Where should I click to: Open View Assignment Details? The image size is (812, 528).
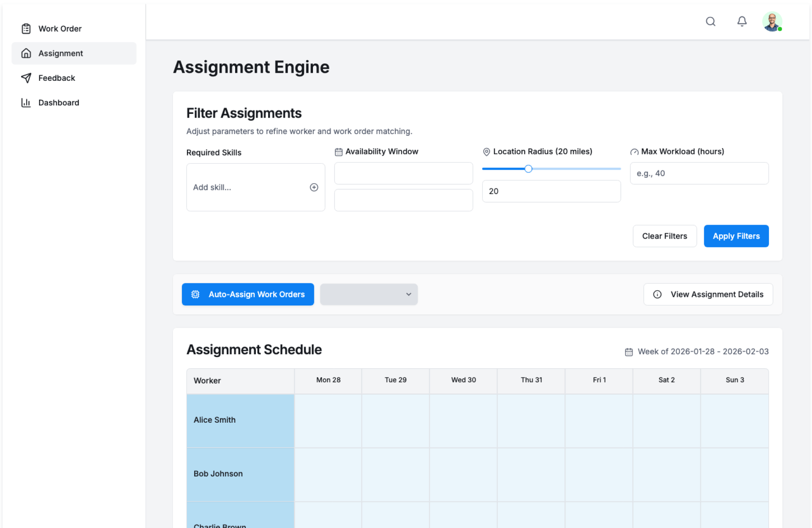click(708, 294)
